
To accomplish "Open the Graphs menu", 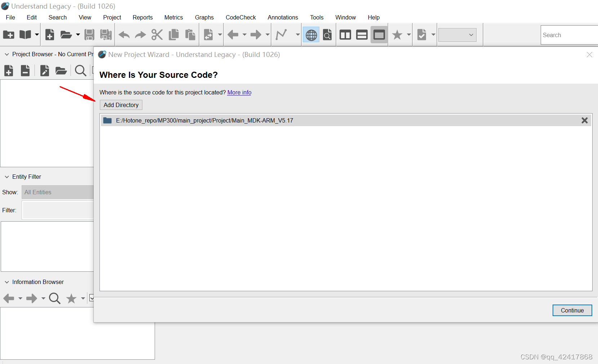I will point(204,17).
